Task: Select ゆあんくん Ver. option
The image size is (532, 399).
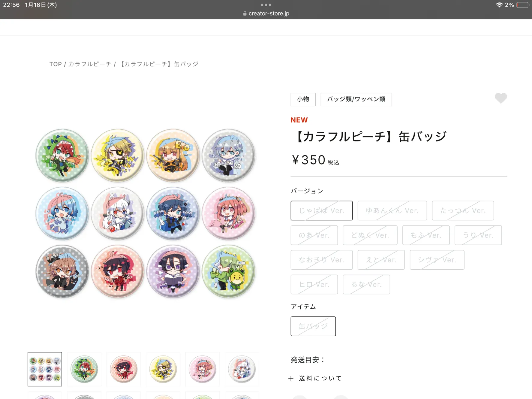Action: (392, 210)
